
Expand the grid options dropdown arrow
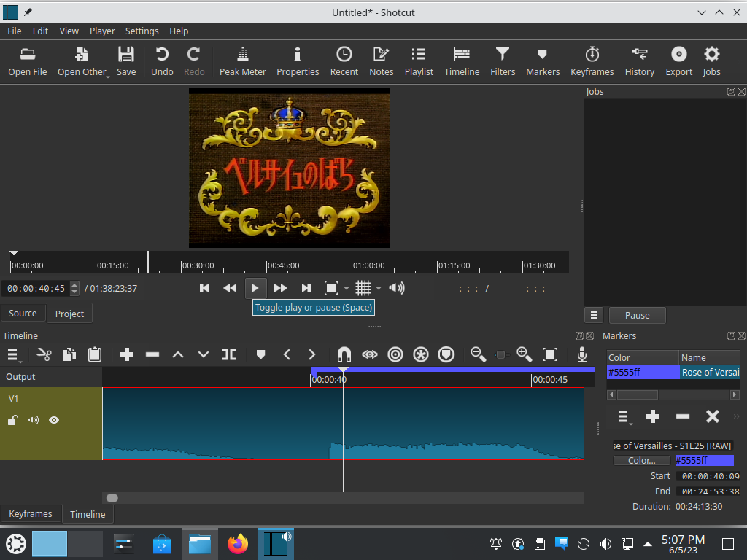(x=379, y=289)
